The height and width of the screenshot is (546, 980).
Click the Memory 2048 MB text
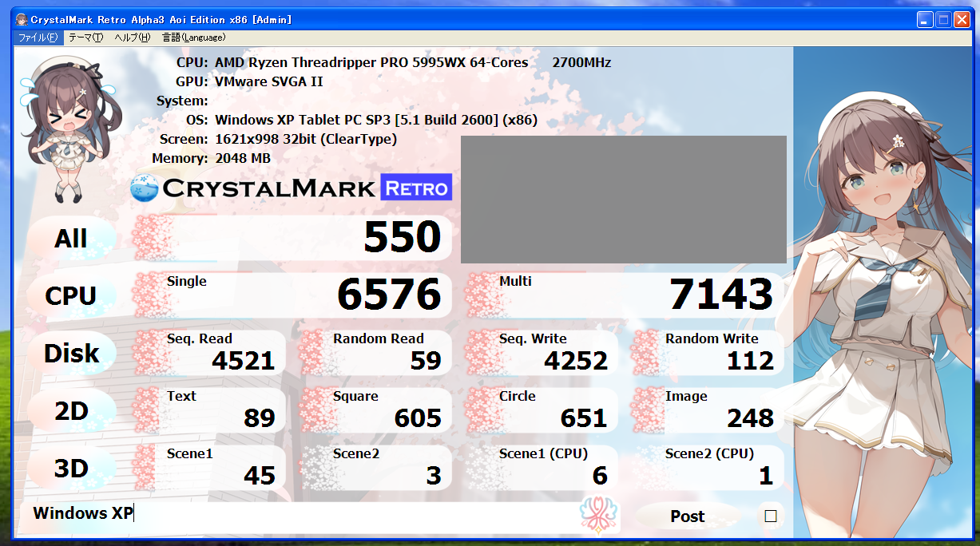(243, 158)
